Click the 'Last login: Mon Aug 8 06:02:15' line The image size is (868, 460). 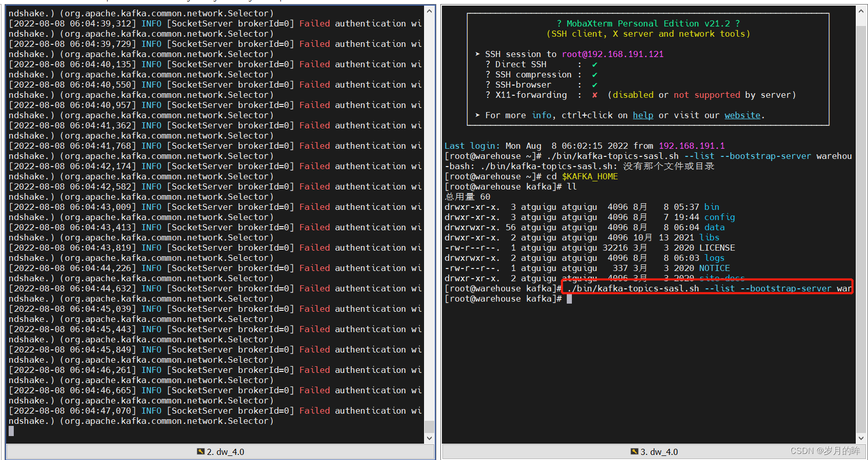coord(585,146)
